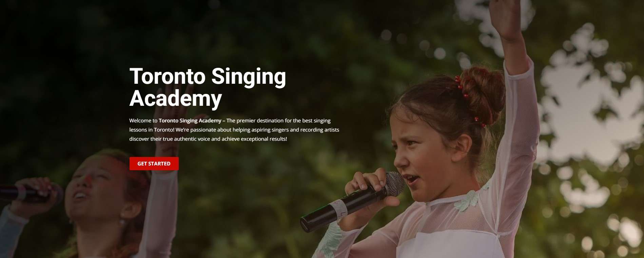This screenshot has width=644, height=258.
Task: Click the word "Toronto" in the large heading
Action: click(168, 76)
